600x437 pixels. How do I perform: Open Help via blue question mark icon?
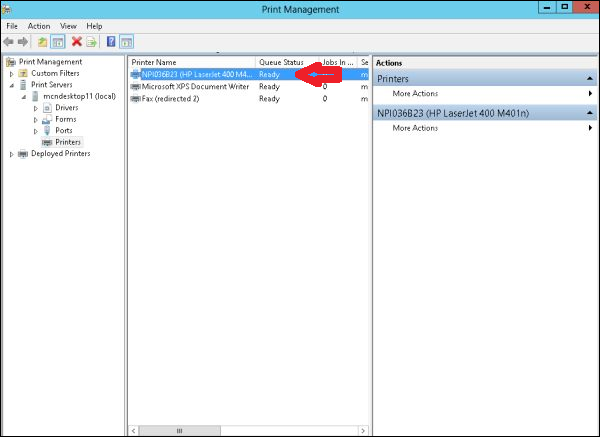tap(111, 41)
